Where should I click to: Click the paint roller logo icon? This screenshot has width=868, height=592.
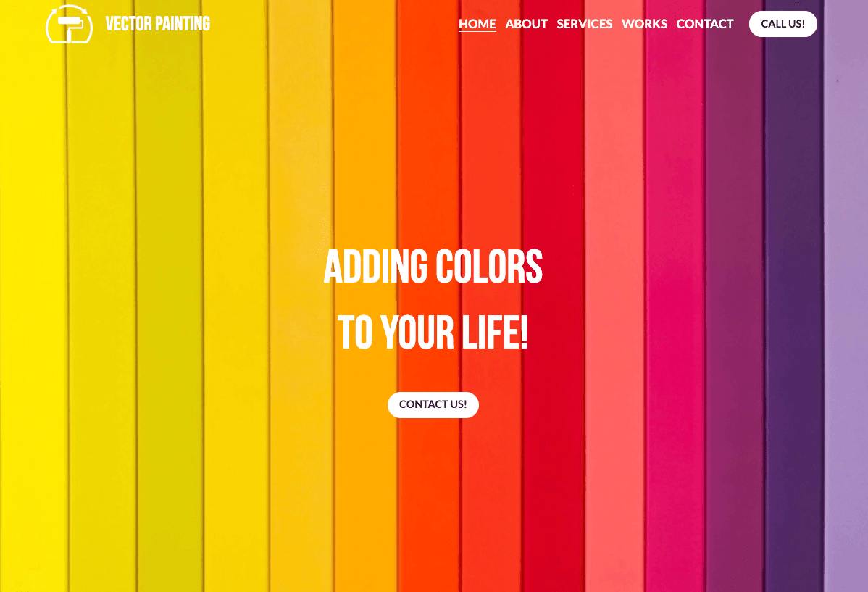70,24
